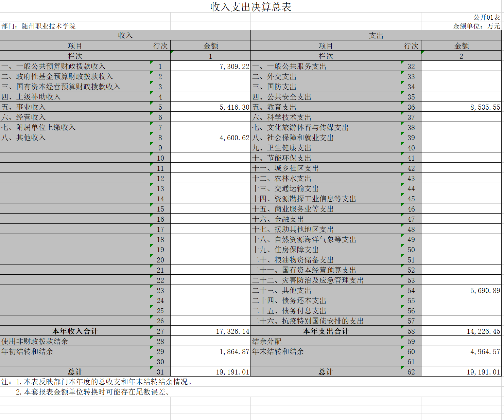Click the 城乡社区支出 cell
The height and width of the screenshot is (420, 504).
pyautogui.click(x=326, y=168)
